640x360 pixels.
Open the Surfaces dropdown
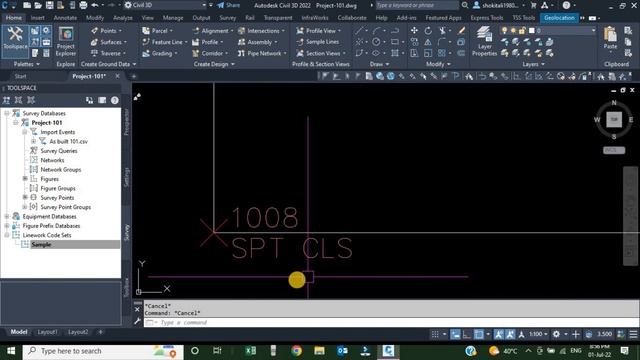[x=109, y=42]
